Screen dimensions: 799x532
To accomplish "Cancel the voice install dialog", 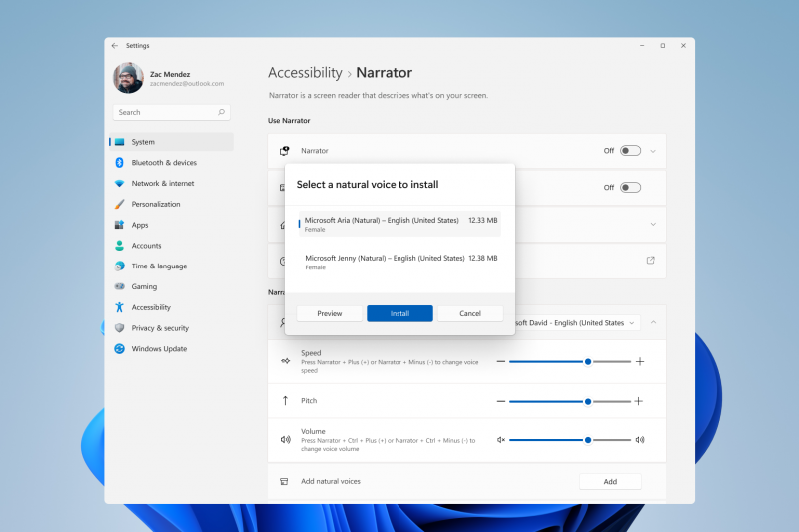I will pos(470,313).
